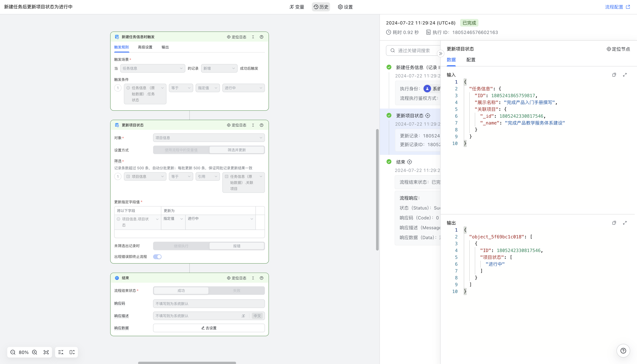Fit canvas to screen icon
The height and width of the screenshot is (364, 637).
click(x=46, y=352)
